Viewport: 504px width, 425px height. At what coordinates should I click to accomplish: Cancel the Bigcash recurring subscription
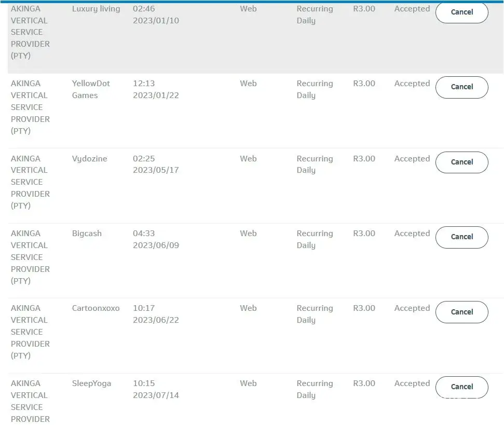tap(461, 237)
